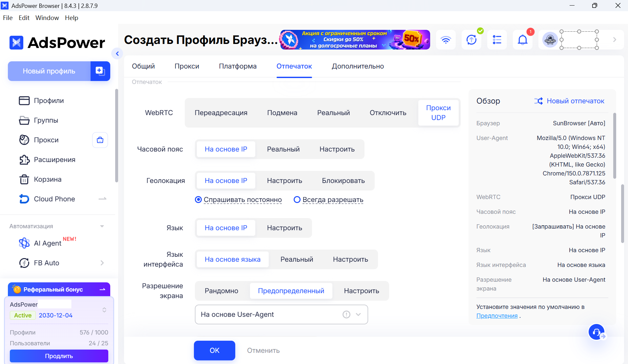
Task: Open the Window menu
Action: point(47,18)
